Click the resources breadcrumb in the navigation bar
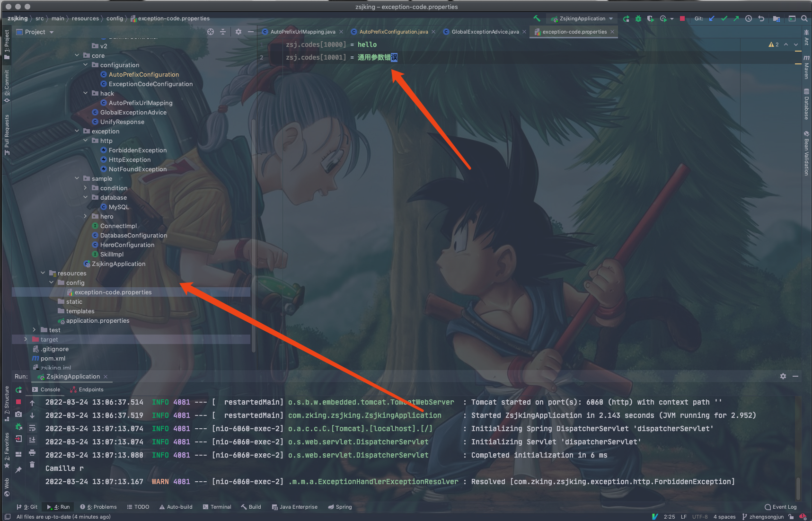Viewport: 812px width, 521px height. [85, 18]
